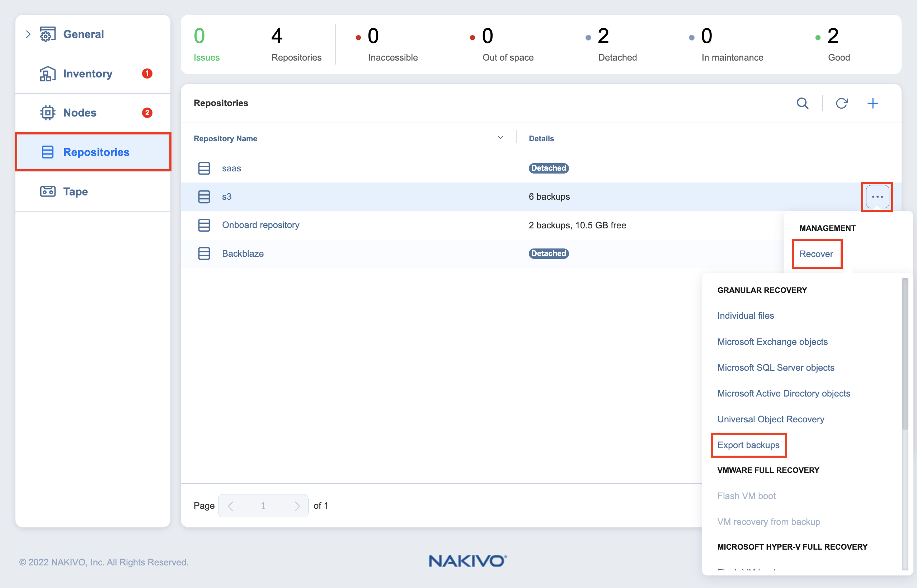Click the Inventory building icon

[48, 74]
